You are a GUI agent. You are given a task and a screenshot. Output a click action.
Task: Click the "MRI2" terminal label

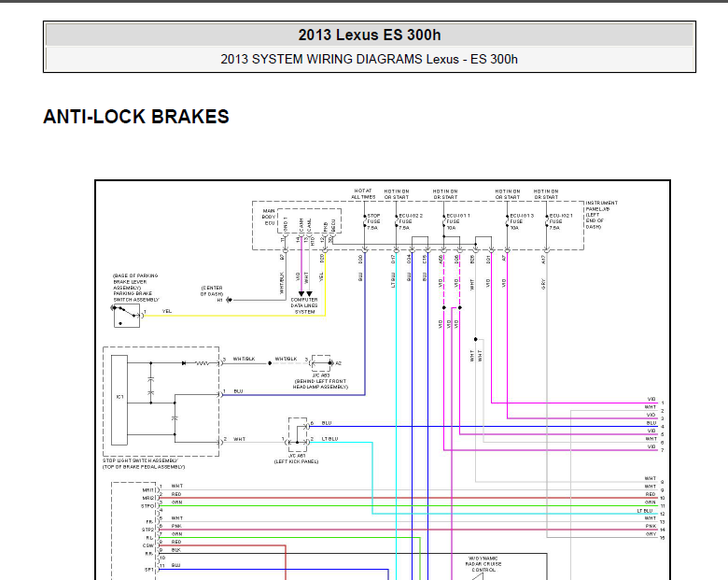pos(147,498)
